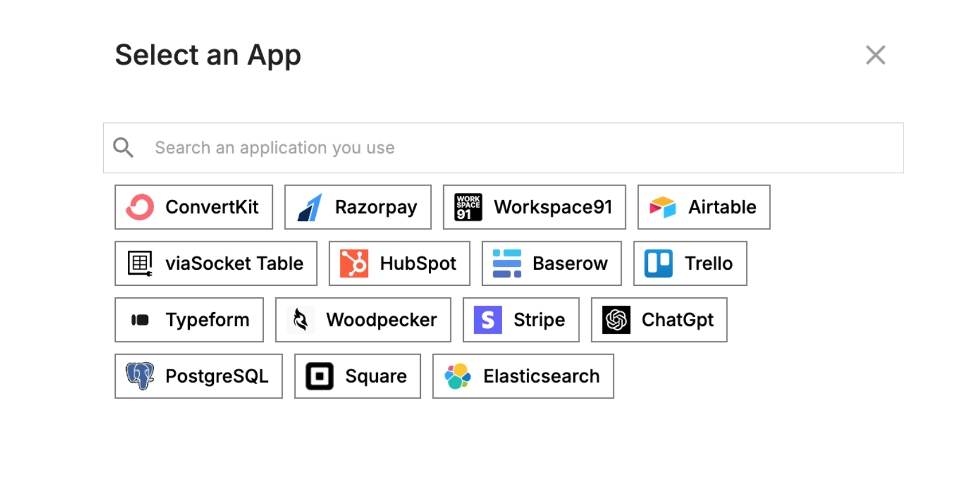Focus the application search field
This screenshot has width=980, height=477.
point(503,148)
